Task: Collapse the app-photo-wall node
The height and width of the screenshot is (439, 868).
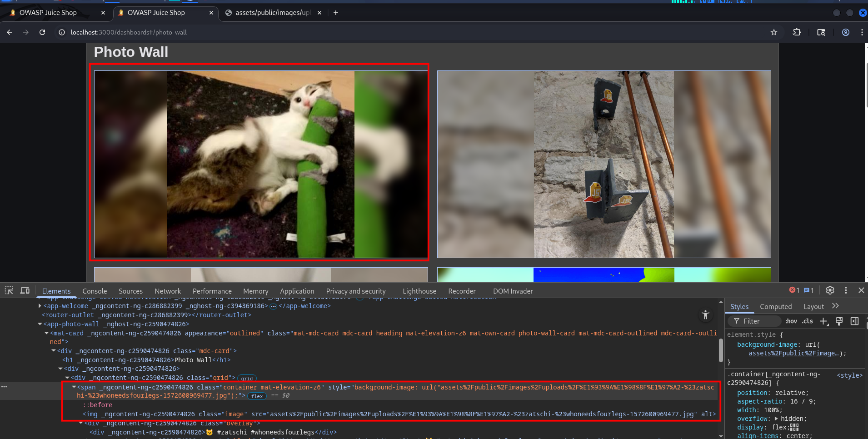Action: tap(40, 324)
